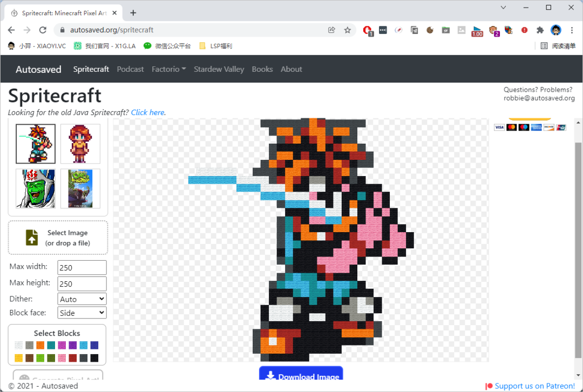Go to the Stardew Valley nav item
Screen dimensions: 583x392
(219, 69)
